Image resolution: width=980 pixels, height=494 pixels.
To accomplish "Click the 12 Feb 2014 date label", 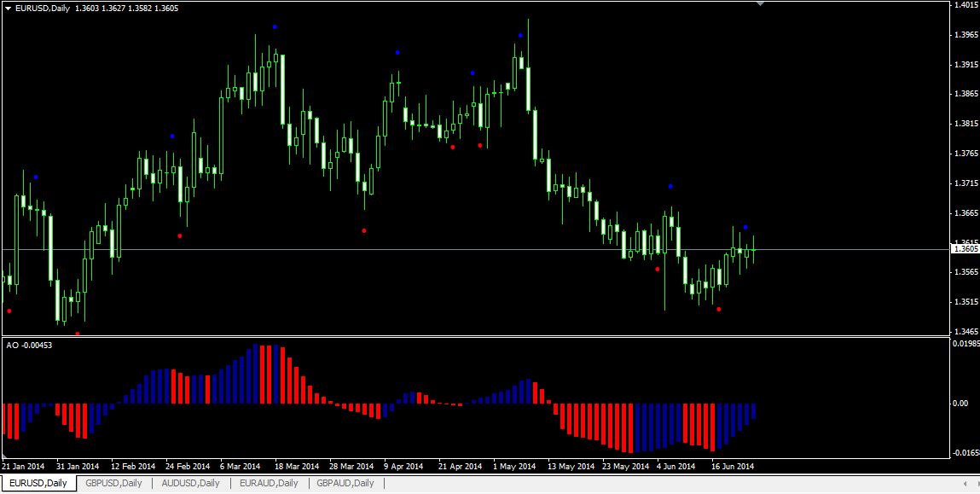I will (133, 467).
